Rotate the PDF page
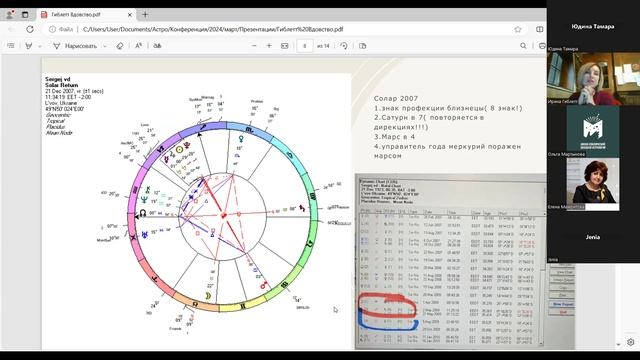The width and height of the screenshot is (640, 360). (344, 46)
